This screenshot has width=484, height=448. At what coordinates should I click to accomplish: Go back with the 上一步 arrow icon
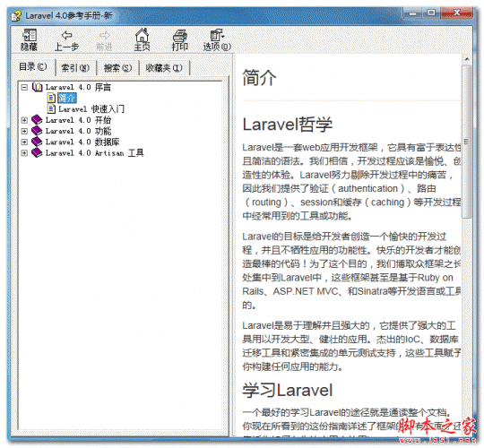(67, 35)
